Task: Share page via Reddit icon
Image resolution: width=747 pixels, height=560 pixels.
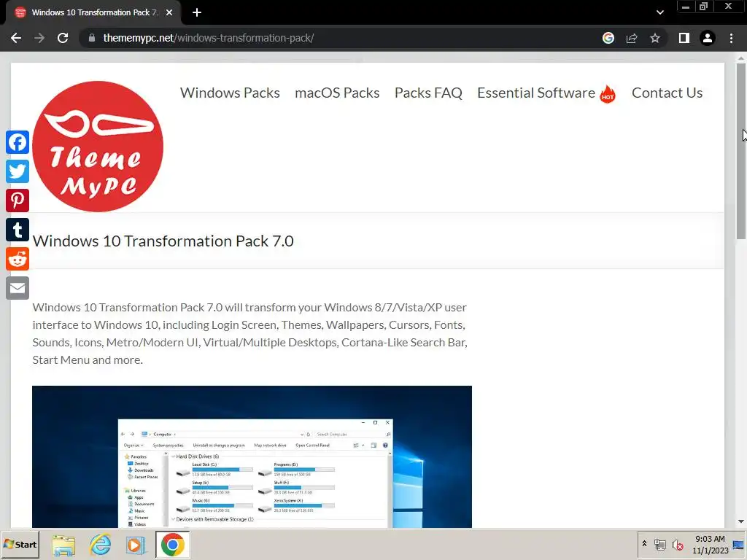Action: coord(18,259)
